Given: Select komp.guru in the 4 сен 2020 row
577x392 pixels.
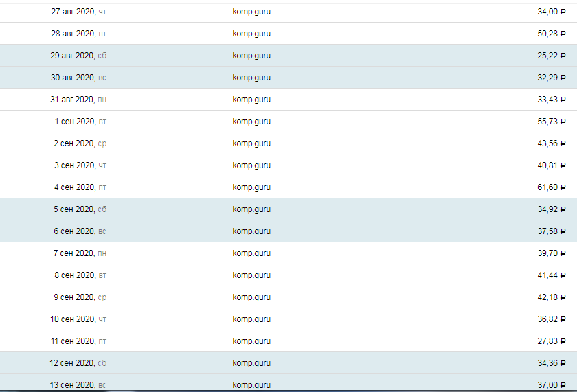Looking at the screenshot, I should [x=251, y=187].
